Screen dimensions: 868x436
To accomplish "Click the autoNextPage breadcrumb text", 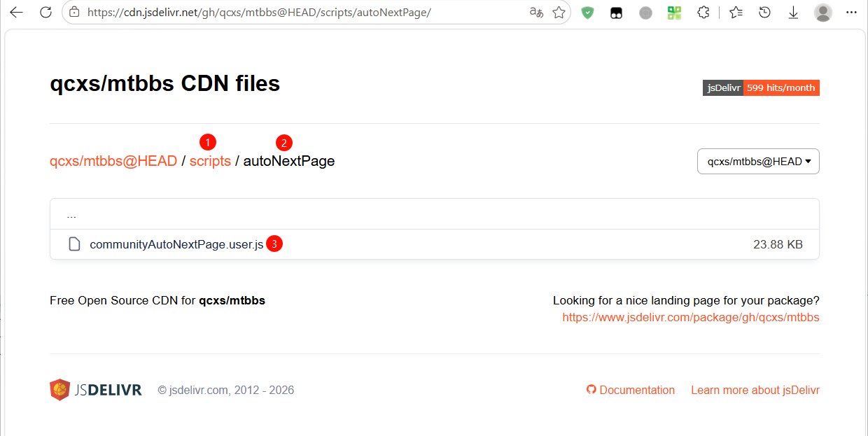I will 289,161.
